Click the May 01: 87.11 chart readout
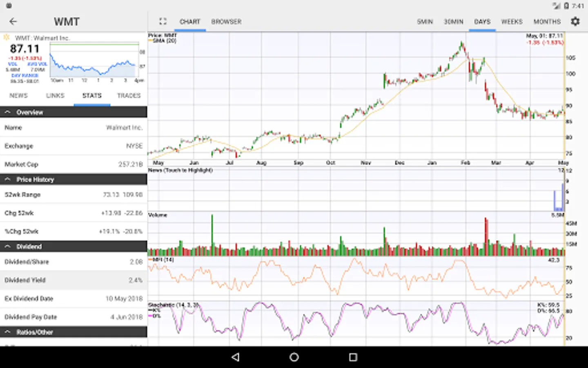 tap(545, 36)
